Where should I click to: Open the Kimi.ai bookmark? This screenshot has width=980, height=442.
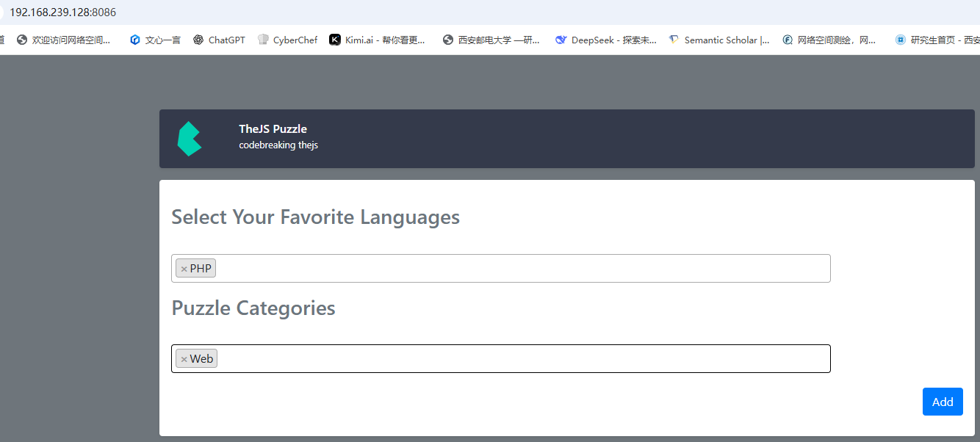pos(377,40)
